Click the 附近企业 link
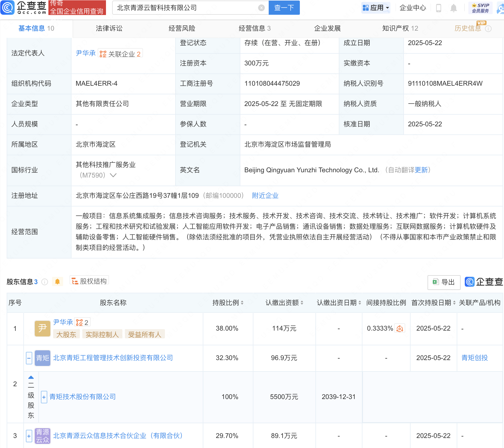The height and width of the screenshot is (448, 504). click(x=265, y=196)
